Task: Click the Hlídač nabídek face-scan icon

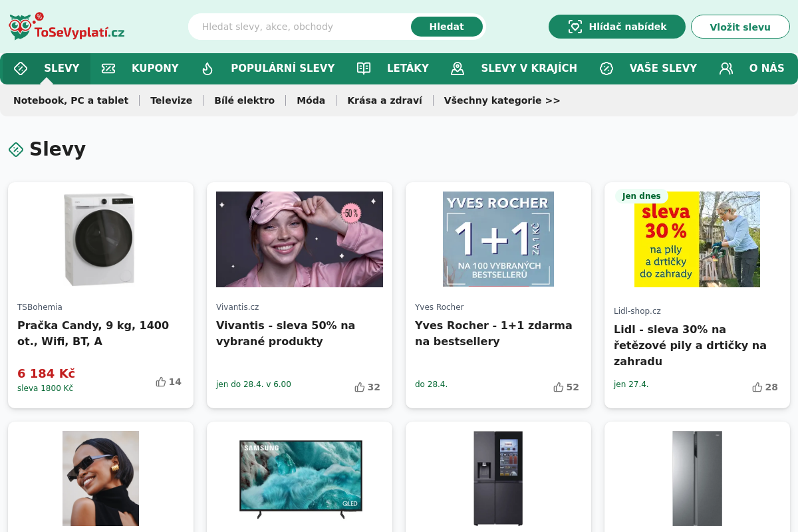Action: (575, 27)
